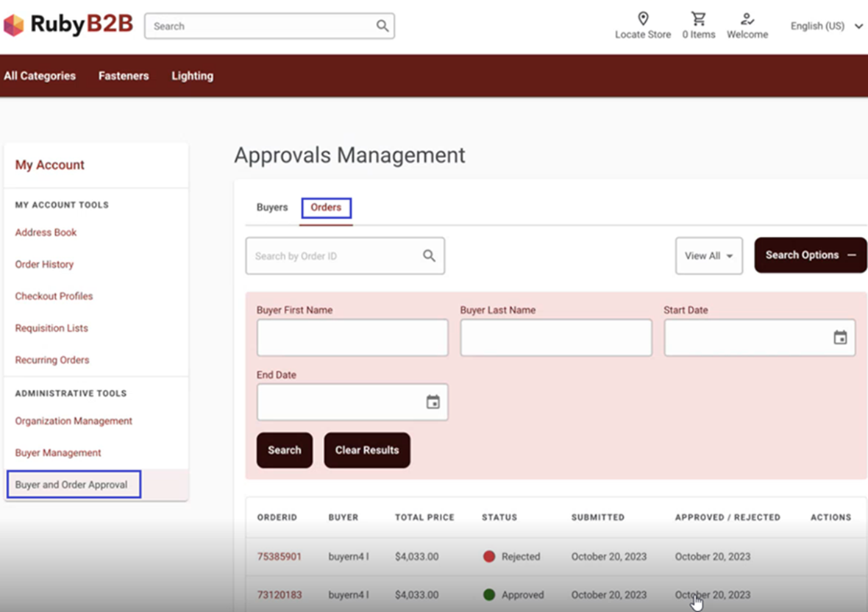The image size is (868, 612).
Task: Collapse the Search Options panel
Action: (811, 255)
